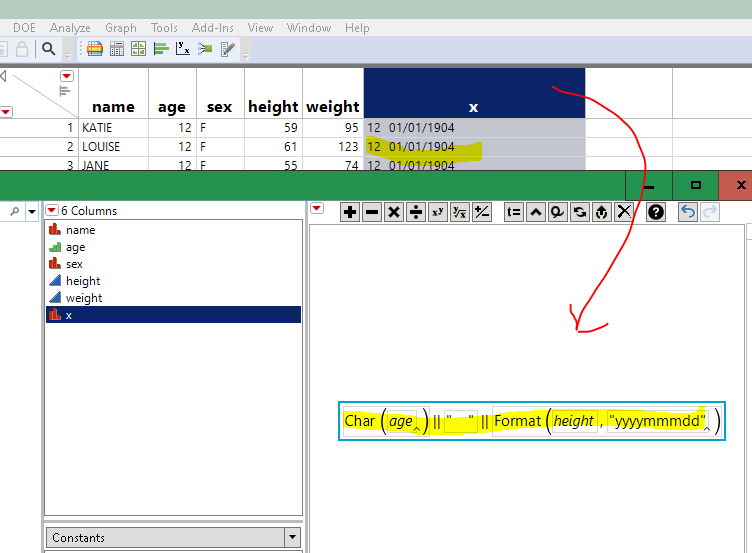Click the column search magnifier field
Image resolution: width=752 pixels, height=553 pixels.
12,211
